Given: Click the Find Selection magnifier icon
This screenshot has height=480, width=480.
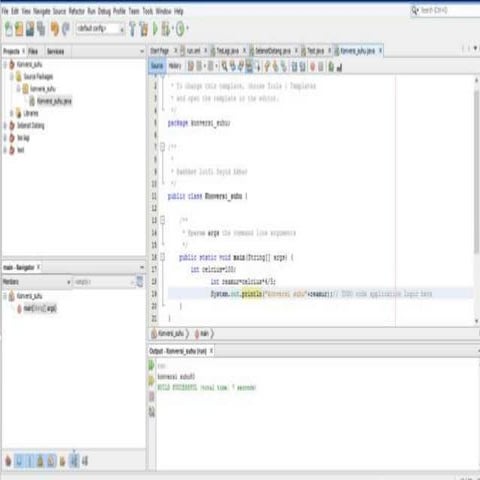Looking at the screenshot, I should click(224, 67).
